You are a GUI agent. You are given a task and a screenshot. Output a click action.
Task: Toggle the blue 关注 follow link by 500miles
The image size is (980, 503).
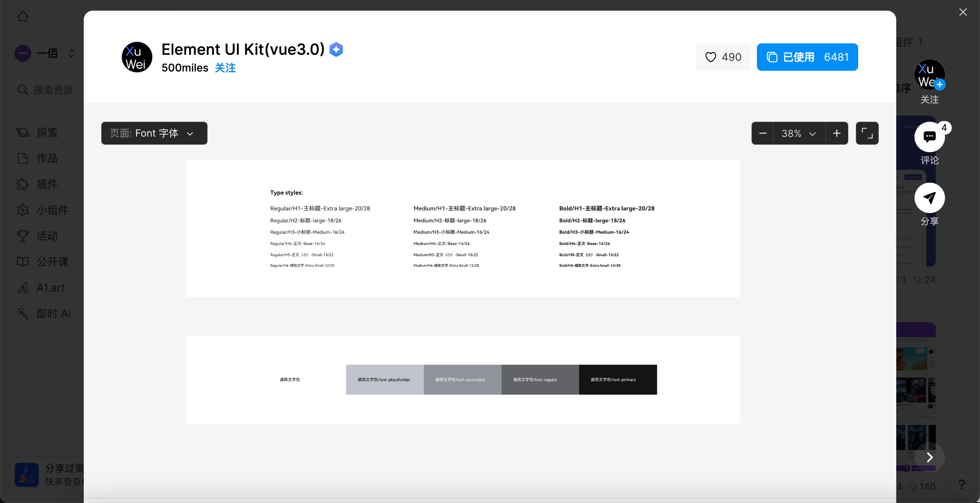coord(225,68)
